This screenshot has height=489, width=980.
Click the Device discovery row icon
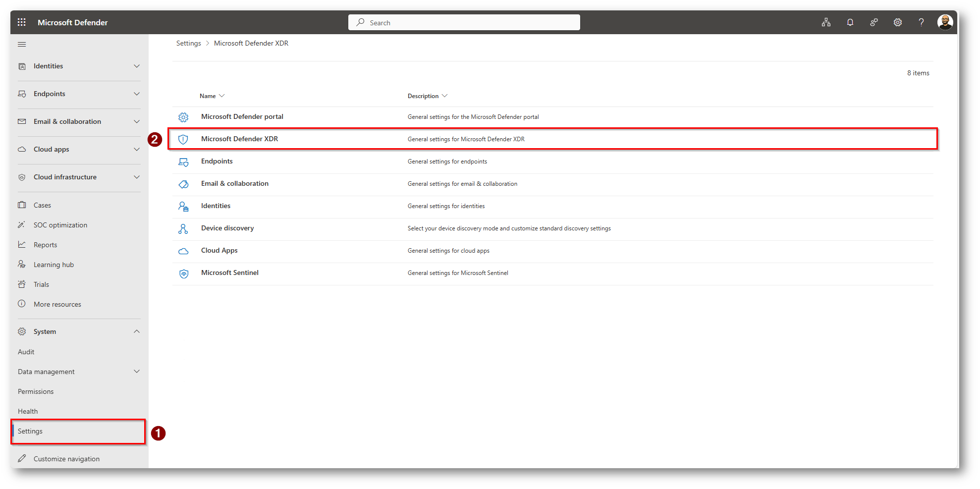pyautogui.click(x=183, y=229)
